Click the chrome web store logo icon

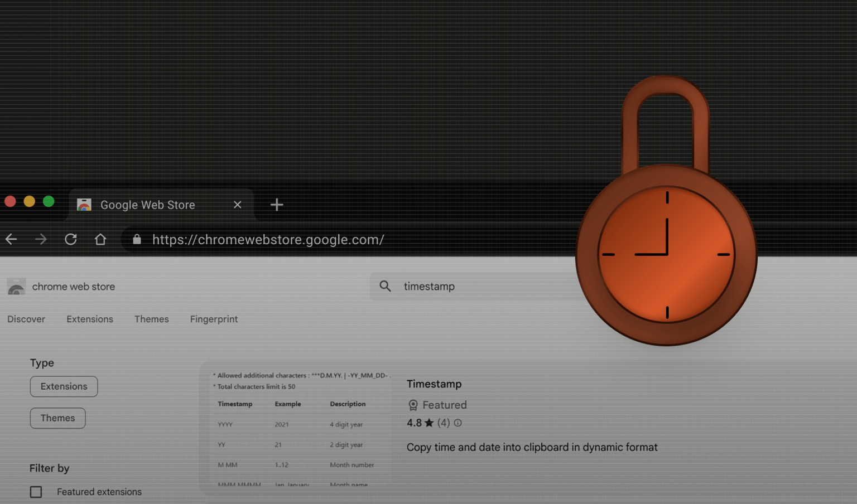coord(16,287)
